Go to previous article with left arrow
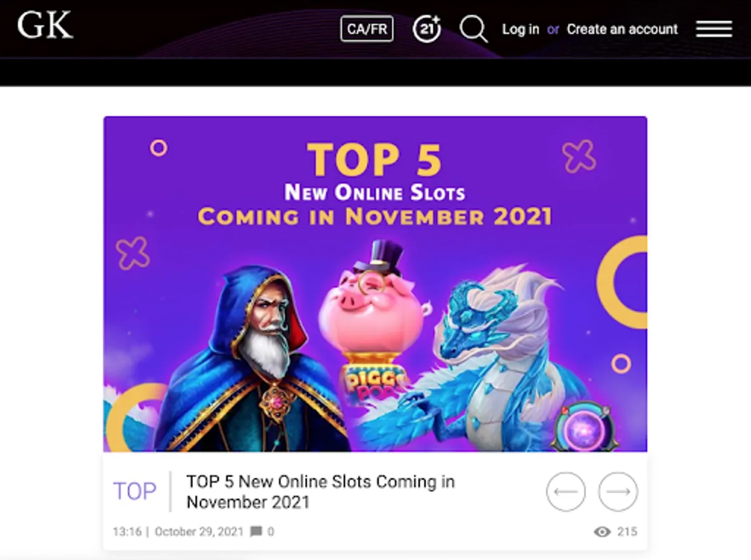 [566, 492]
